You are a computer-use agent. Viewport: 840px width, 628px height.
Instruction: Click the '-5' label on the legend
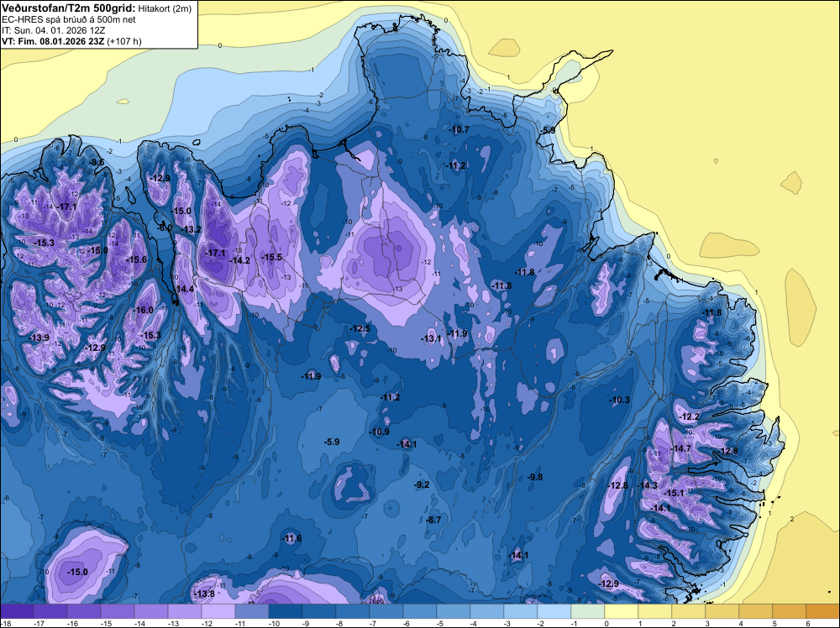tap(438, 623)
